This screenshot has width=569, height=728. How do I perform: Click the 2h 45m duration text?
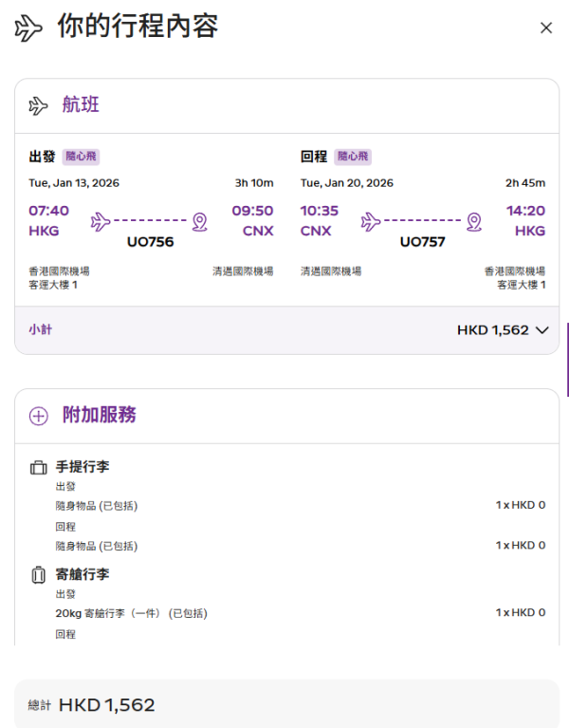pos(525,183)
